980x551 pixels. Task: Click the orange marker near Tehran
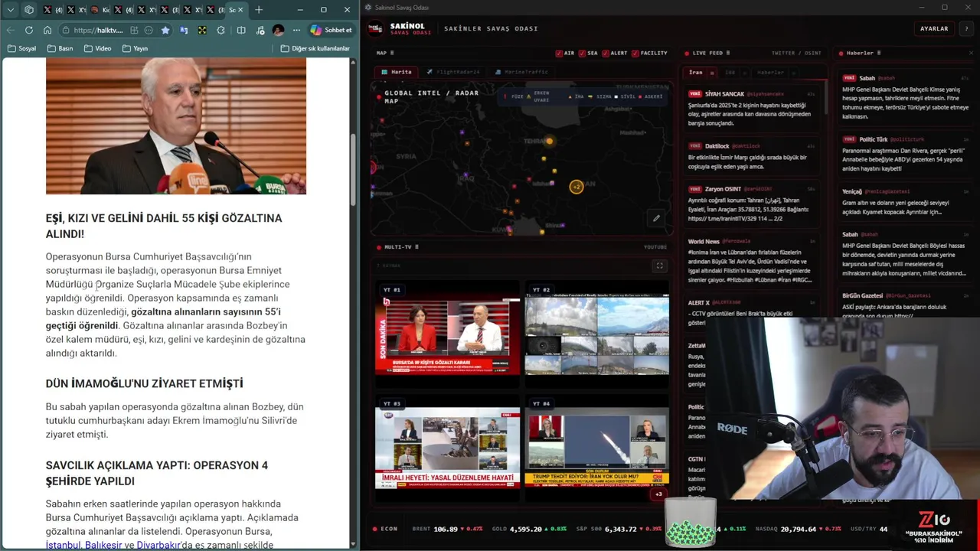tap(549, 141)
